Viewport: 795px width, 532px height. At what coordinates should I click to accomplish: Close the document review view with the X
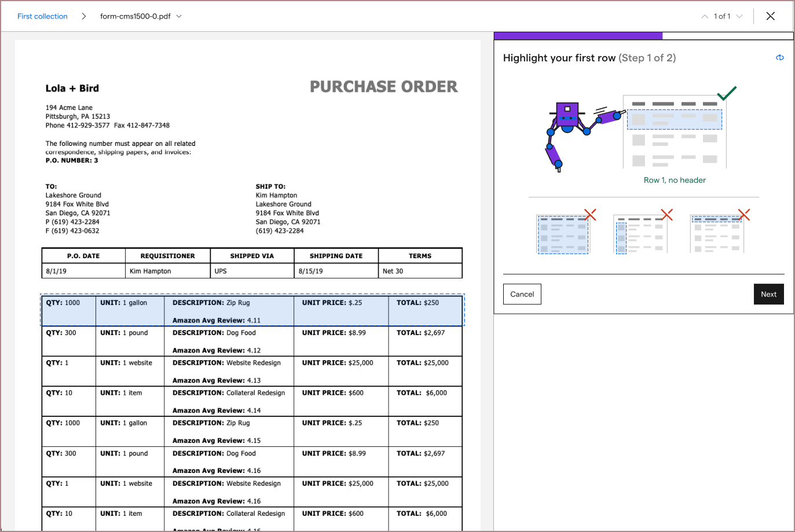point(771,16)
